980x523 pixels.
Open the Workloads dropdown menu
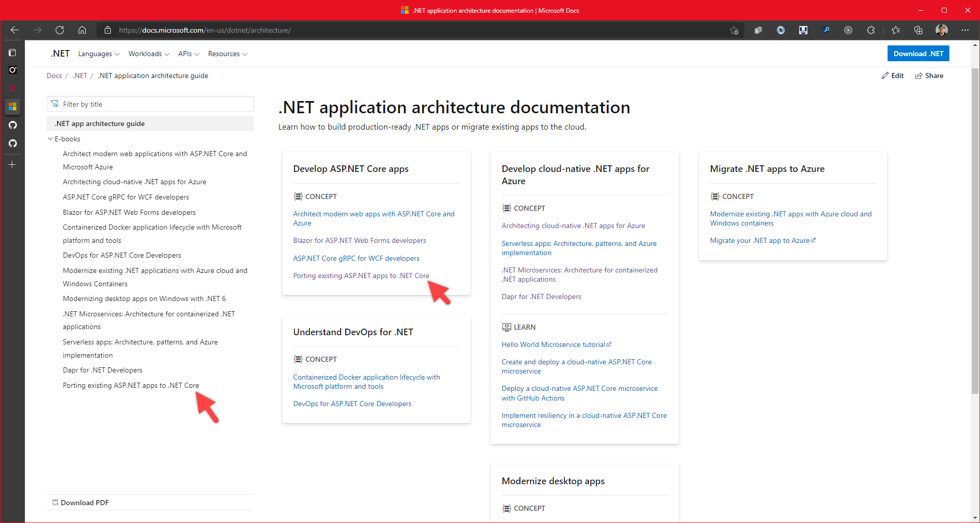tap(149, 54)
